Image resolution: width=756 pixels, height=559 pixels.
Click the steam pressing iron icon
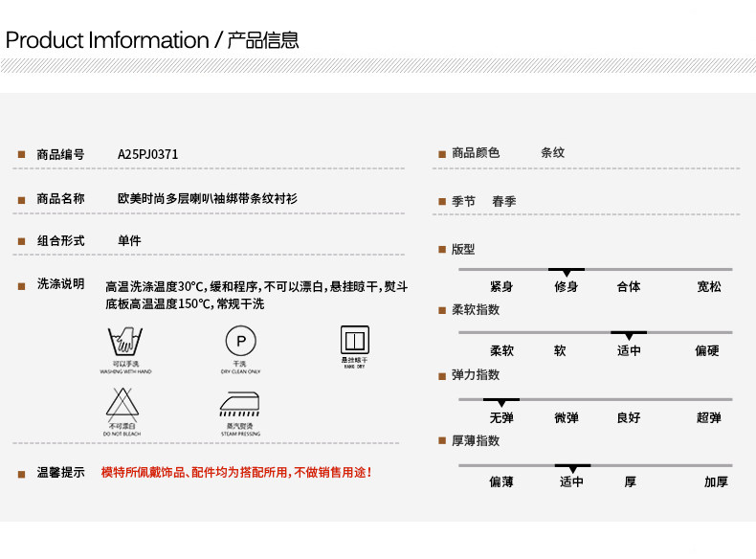[239, 404]
